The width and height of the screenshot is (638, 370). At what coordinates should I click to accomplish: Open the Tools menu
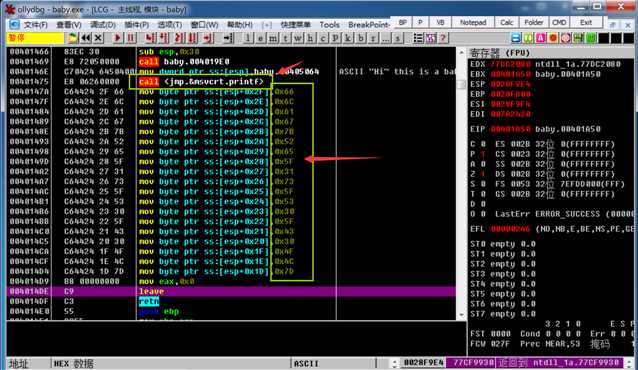coord(330,25)
